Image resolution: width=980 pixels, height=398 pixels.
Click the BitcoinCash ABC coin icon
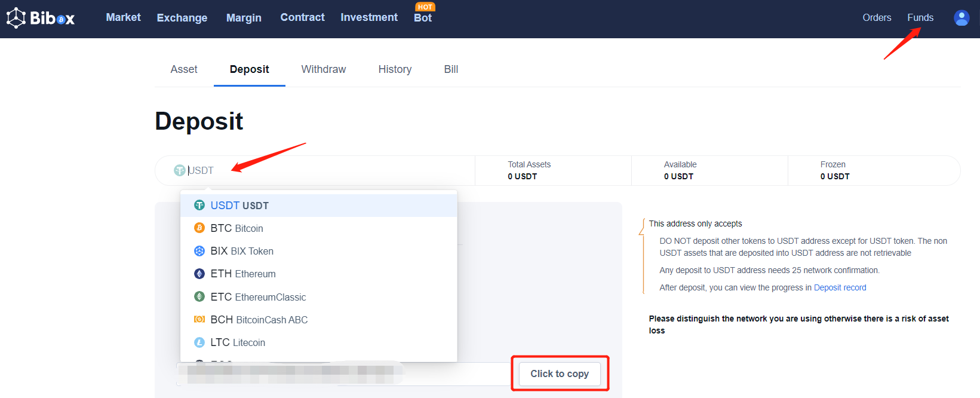tap(199, 320)
